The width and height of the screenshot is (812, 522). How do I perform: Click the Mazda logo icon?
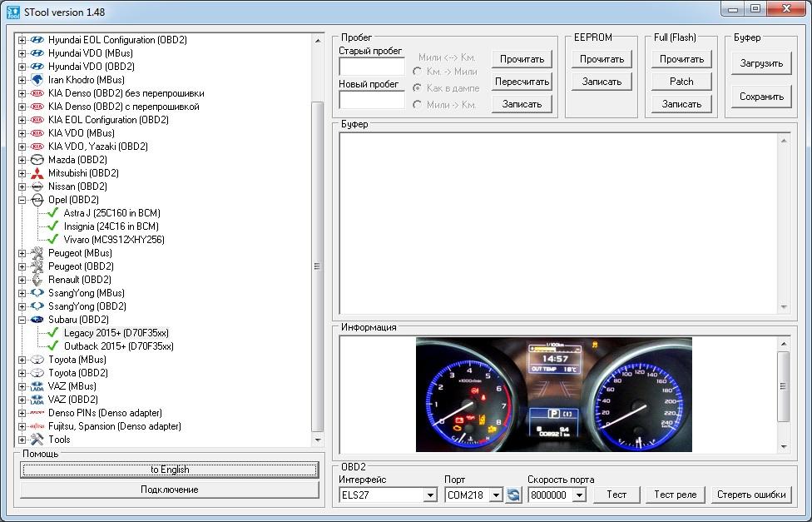coord(37,160)
